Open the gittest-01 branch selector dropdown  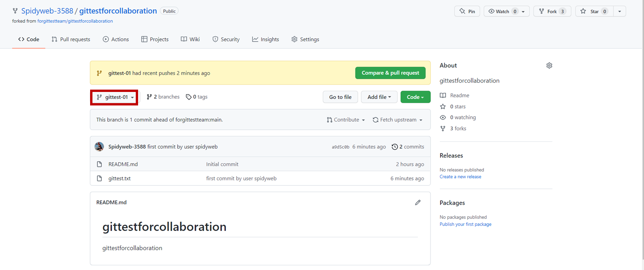pos(114,97)
